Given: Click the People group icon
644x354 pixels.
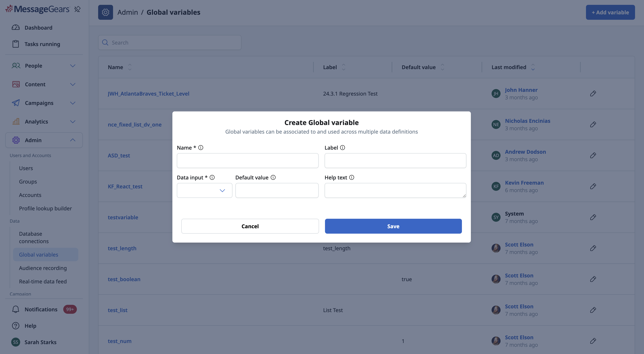Looking at the screenshot, I should (x=16, y=66).
